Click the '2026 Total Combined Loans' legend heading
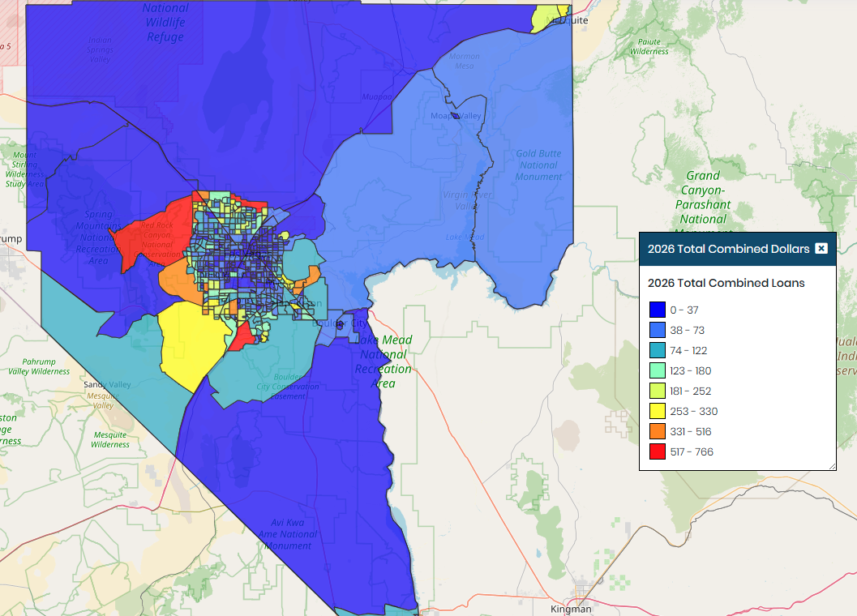The image size is (857, 616). coord(726,283)
